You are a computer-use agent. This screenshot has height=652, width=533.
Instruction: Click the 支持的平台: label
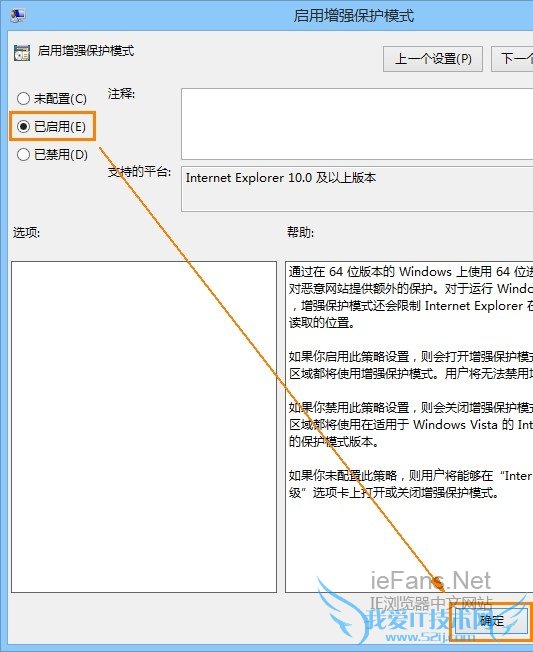coord(140,171)
